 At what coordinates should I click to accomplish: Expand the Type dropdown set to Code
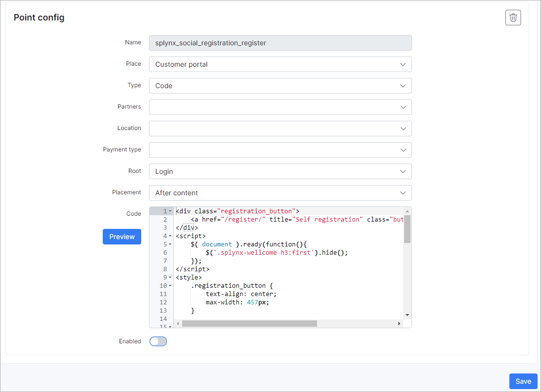(x=280, y=86)
